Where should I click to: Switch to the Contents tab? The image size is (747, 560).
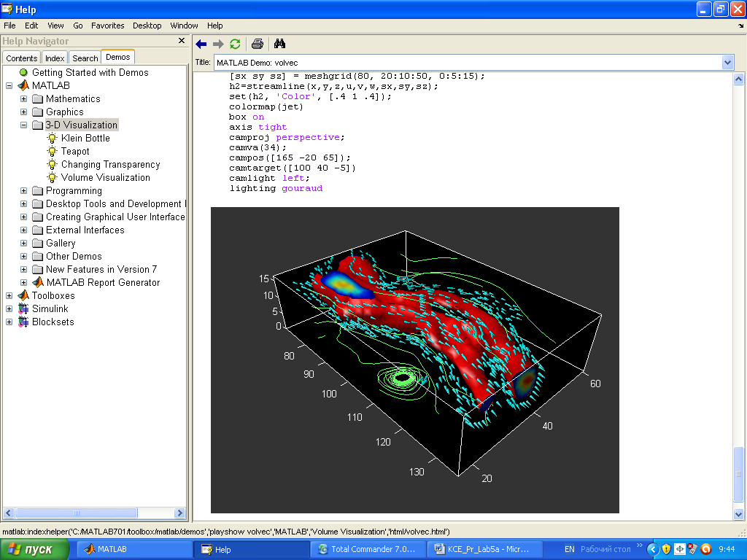(21, 58)
